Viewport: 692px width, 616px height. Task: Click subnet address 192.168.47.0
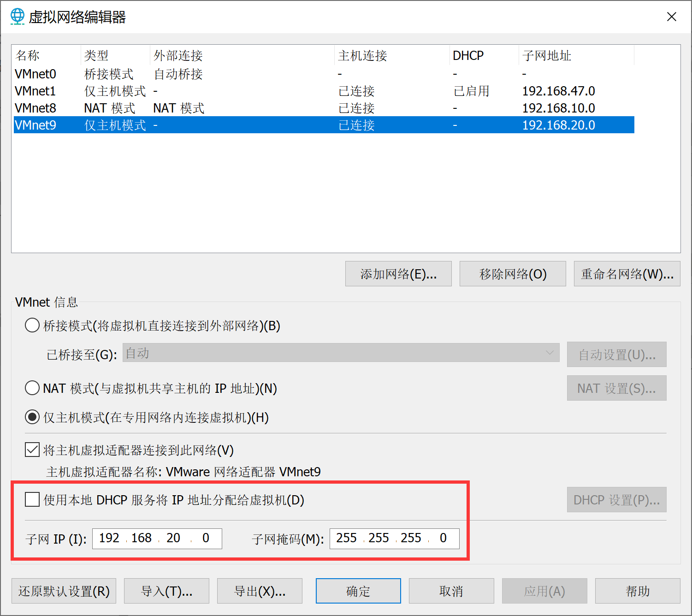click(x=559, y=91)
